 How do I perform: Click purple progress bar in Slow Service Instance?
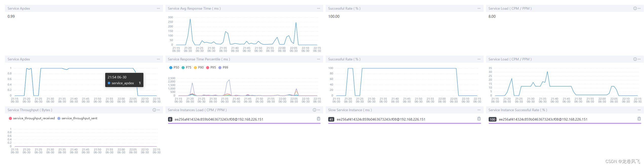404,123
